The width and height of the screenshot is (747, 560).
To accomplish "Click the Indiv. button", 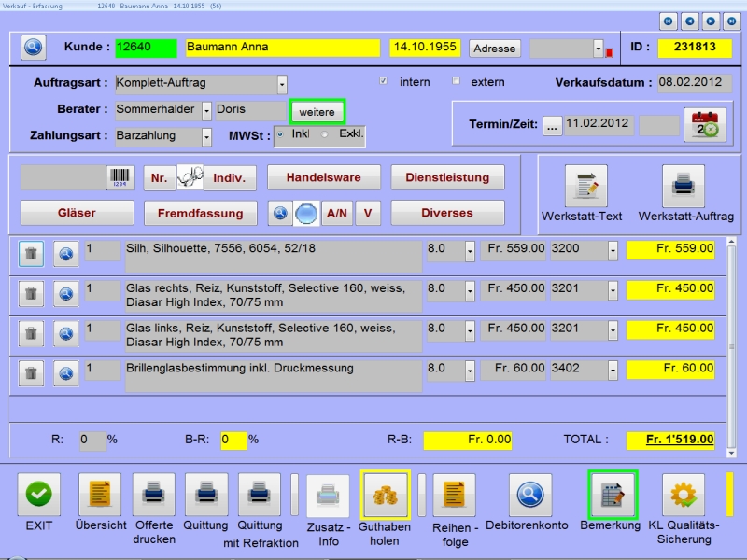I will (x=230, y=178).
